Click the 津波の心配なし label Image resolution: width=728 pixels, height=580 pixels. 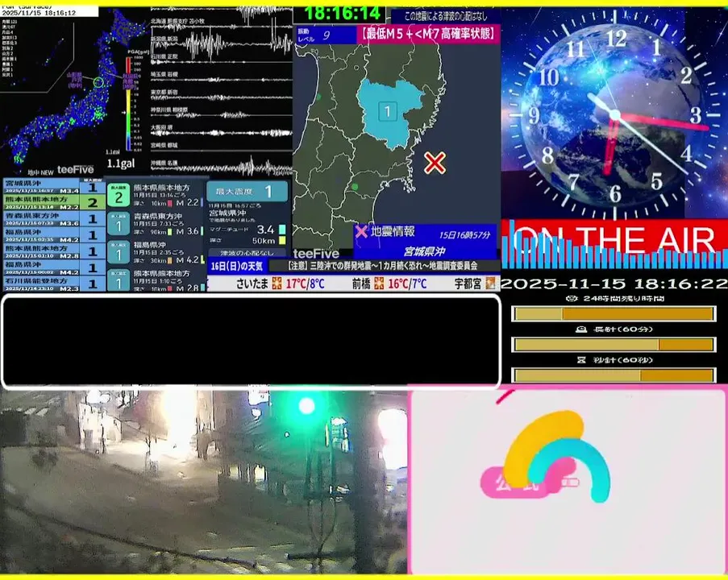pyautogui.click(x=247, y=253)
